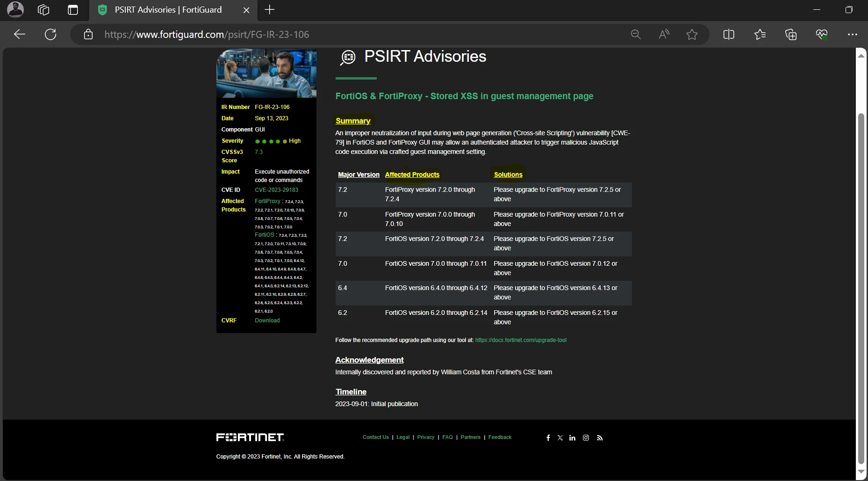Viewport: 868px width, 481px height.
Task: Open the Collections icon
Action: tap(791, 34)
